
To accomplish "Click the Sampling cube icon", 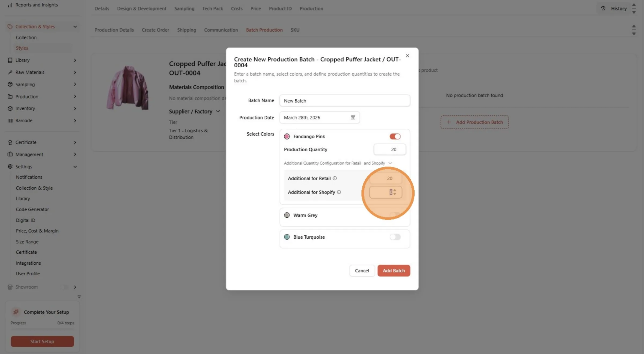I will point(10,84).
